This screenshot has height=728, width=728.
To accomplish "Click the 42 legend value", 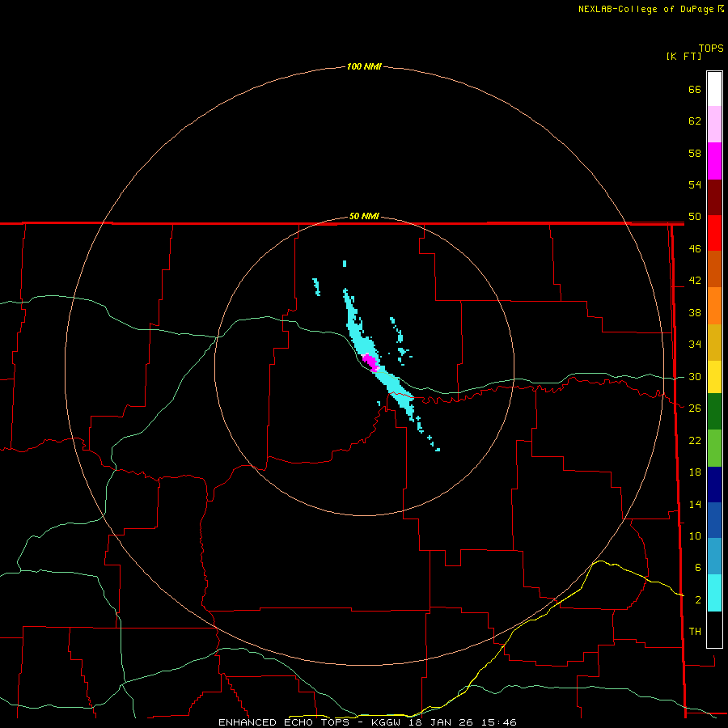I will coord(695,281).
